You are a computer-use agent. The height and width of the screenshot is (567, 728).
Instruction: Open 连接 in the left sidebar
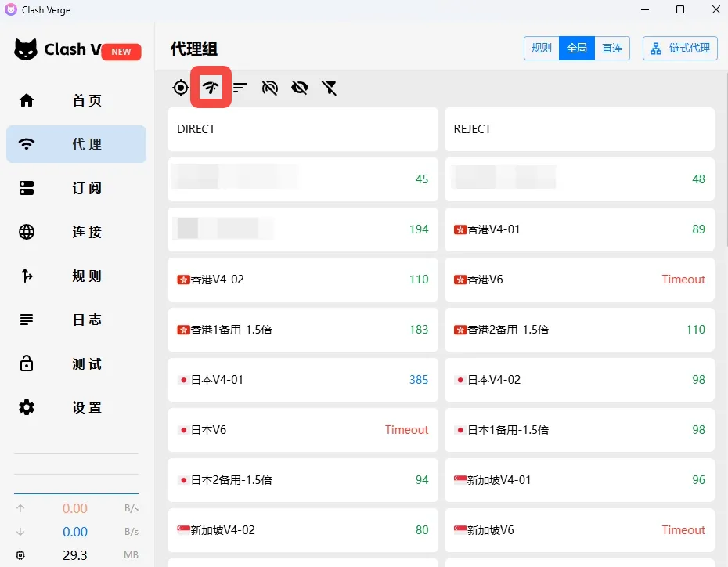[x=76, y=232]
